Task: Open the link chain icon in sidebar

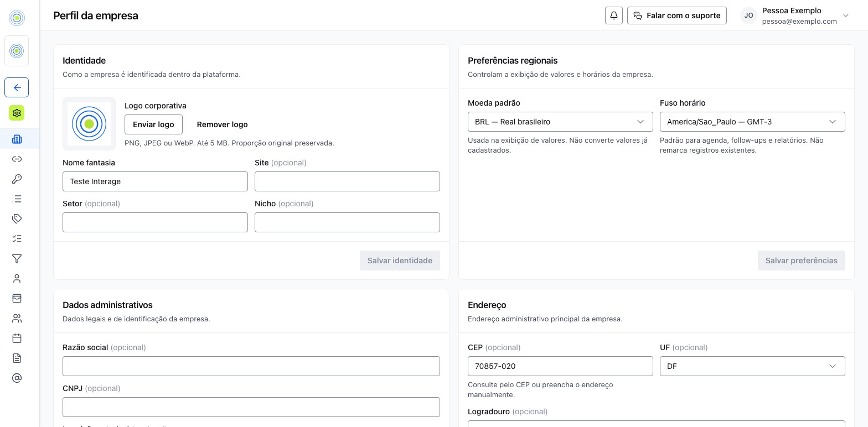Action: point(17,159)
